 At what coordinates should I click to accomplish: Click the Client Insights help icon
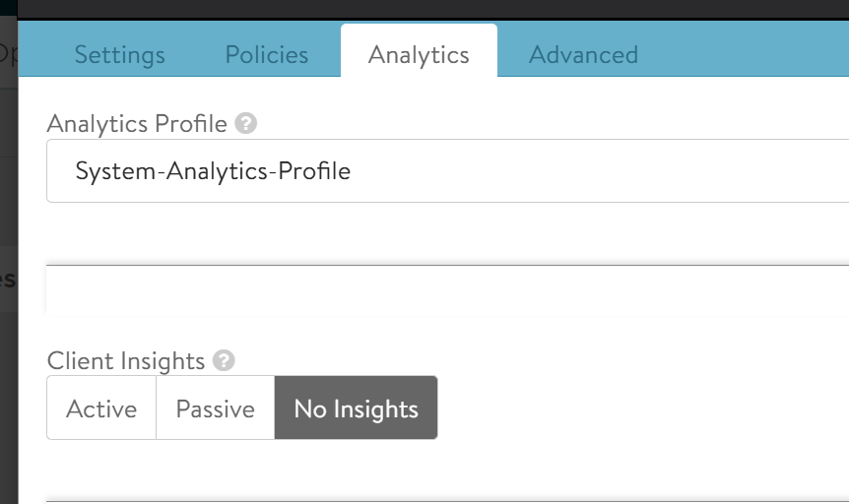225,360
